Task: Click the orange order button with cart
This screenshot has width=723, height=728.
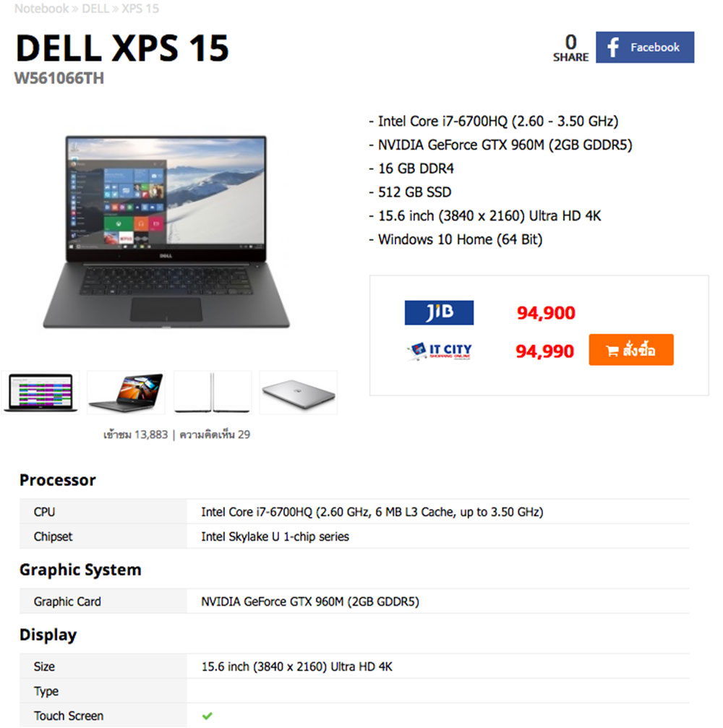Action: click(630, 350)
